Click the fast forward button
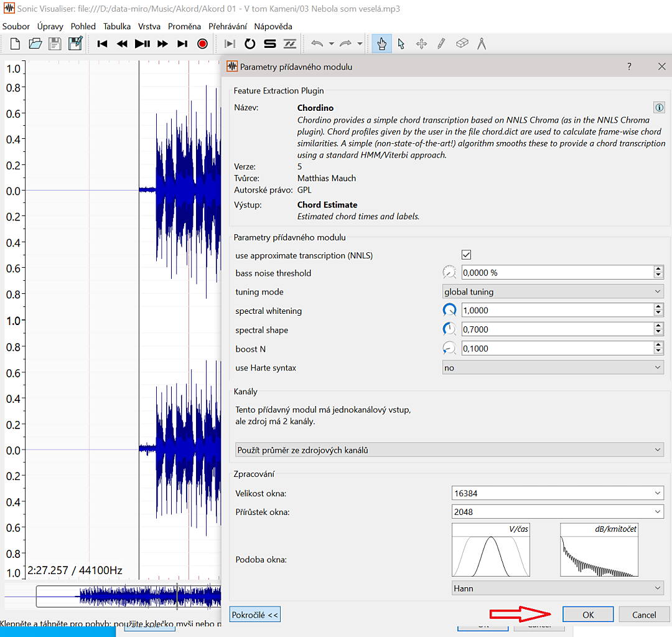 pos(162,44)
